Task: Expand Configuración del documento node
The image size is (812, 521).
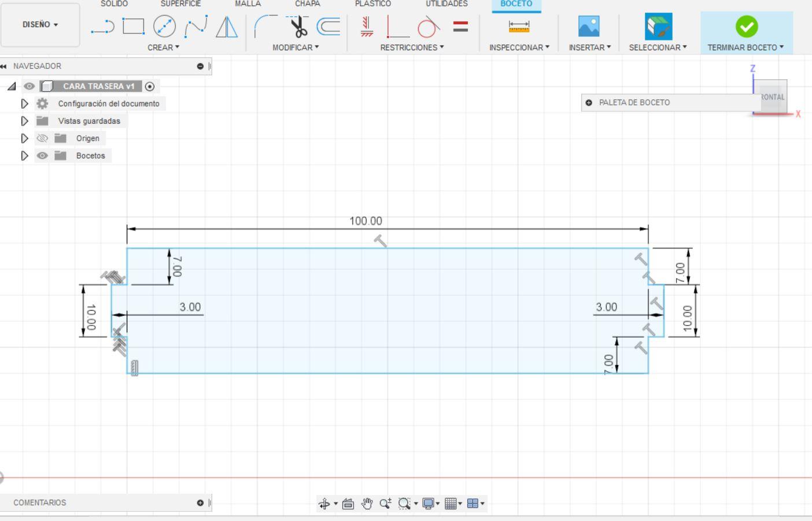Action: (x=24, y=104)
